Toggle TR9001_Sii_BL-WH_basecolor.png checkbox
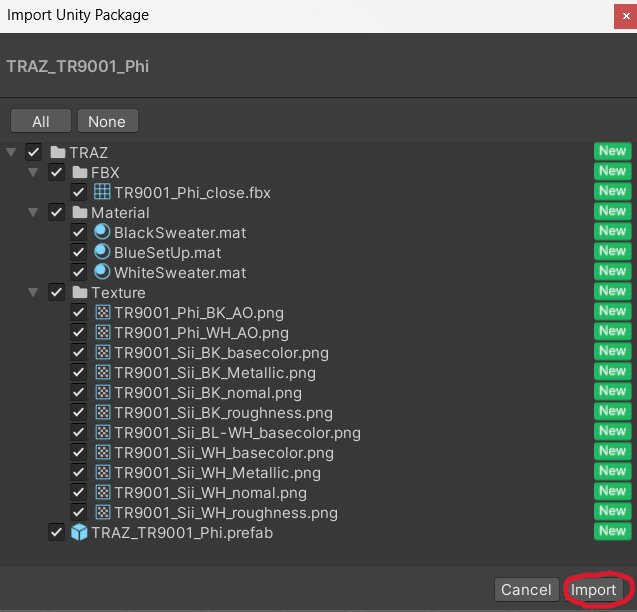 (x=78, y=432)
